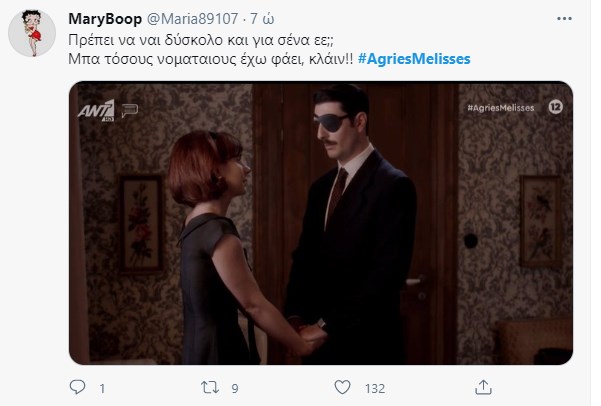Image resolution: width=601 pixels, height=406 pixels.
Task: Follow the blue #AgriesMelisses hashtag in tweet text
Action: point(414,59)
